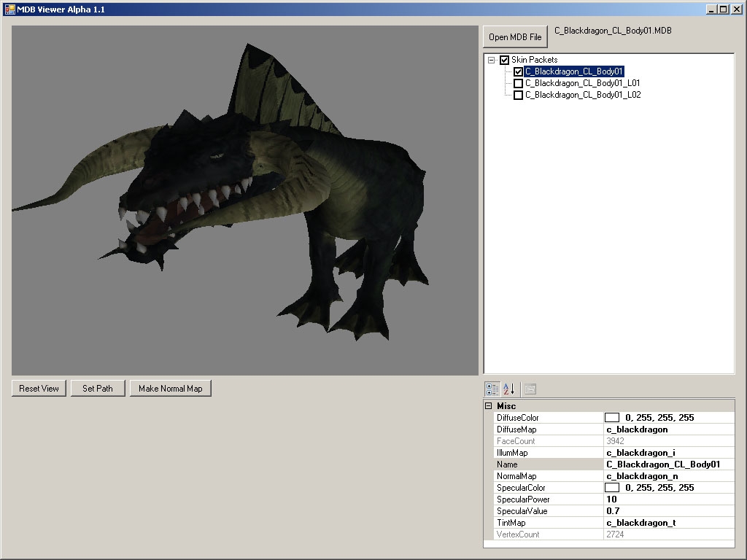Viewport: 747px width, 560px height.
Task: Toggle the Skin Packets checkbox
Action: [x=504, y=60]
